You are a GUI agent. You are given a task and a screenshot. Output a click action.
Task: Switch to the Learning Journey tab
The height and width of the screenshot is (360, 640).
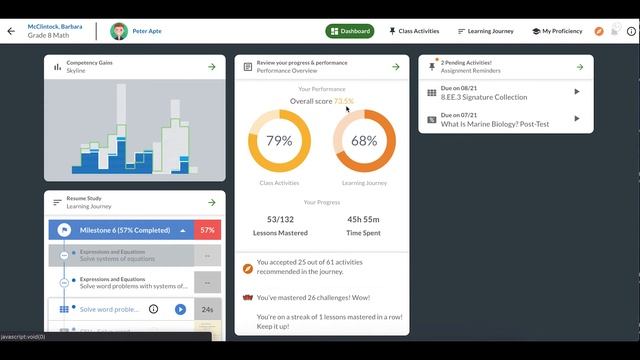486,31
